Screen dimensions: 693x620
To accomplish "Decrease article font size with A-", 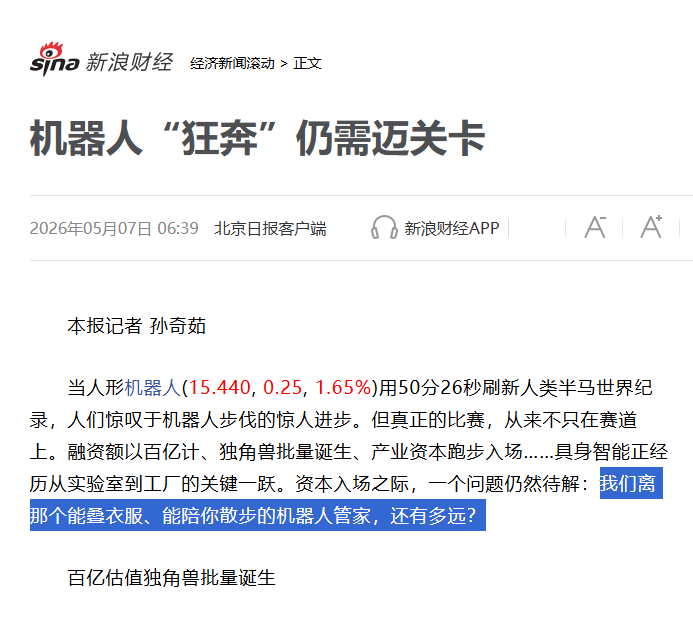I will coord(595,227).
